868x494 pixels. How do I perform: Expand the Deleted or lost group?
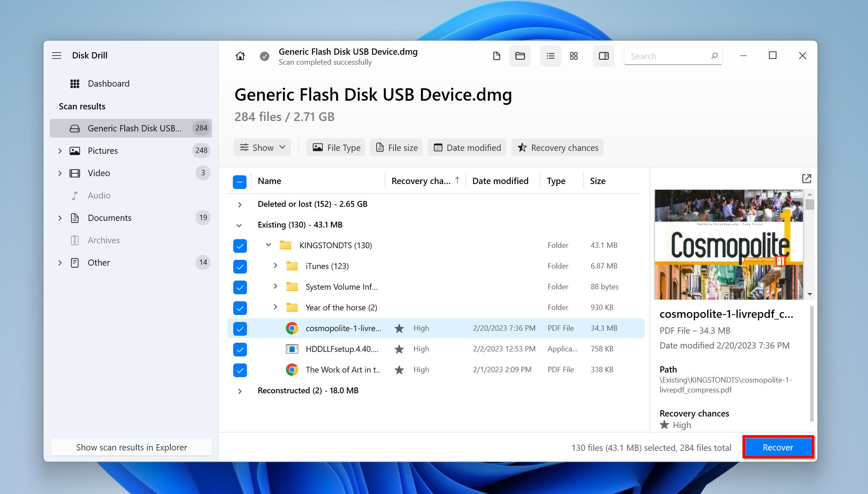click(239, 204)
